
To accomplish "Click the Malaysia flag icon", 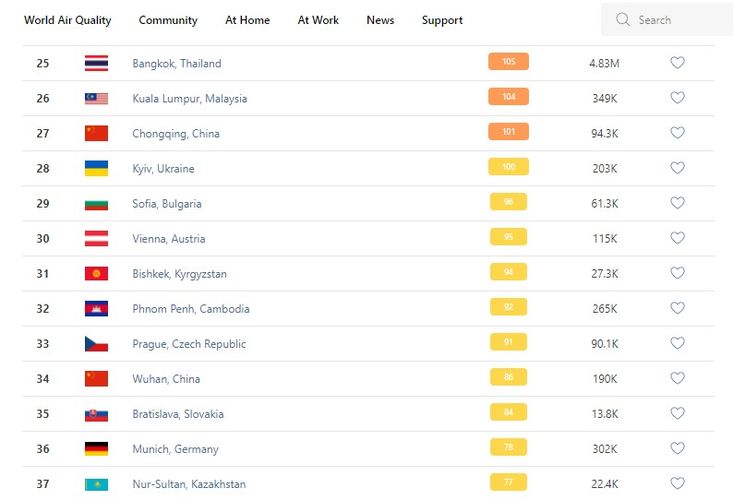I will coord(96,98).
